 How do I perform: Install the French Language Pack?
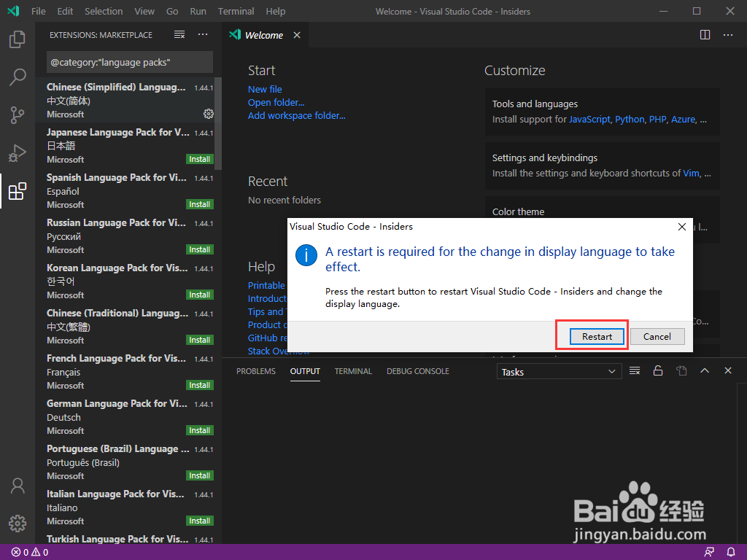(x=199, y=385)
